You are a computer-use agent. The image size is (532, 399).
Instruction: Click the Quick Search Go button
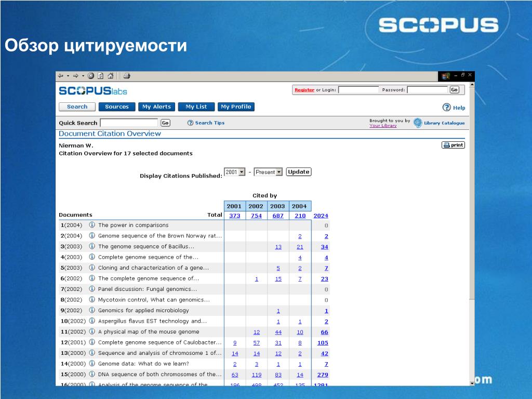(x=165, y=123)
